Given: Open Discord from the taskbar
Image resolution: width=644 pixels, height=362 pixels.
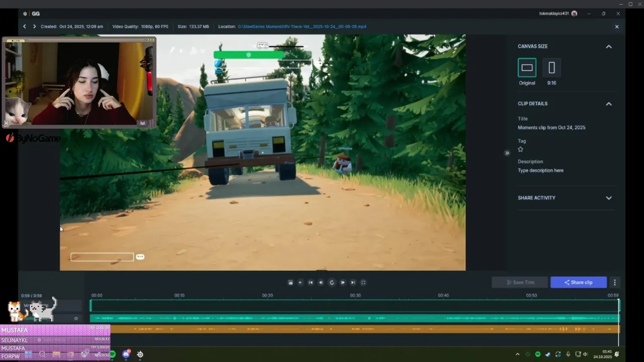Looking at the screenshot, I should tap(126, 354).
